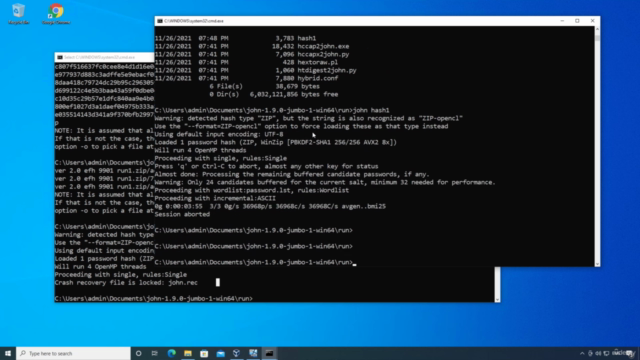The height and width of the screenshot is (360, 640).
Task: Close the front cmd.exe window
Action: click(592, 21)
